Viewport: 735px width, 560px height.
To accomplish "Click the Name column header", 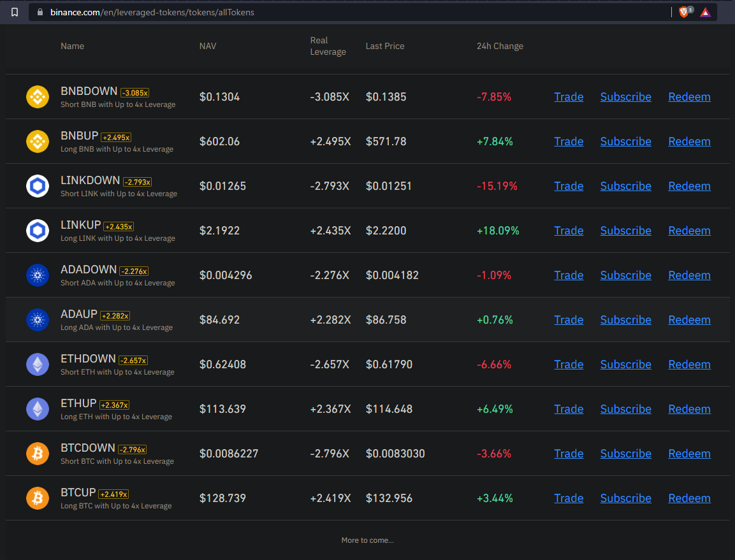I will click(x=72, y=46).
